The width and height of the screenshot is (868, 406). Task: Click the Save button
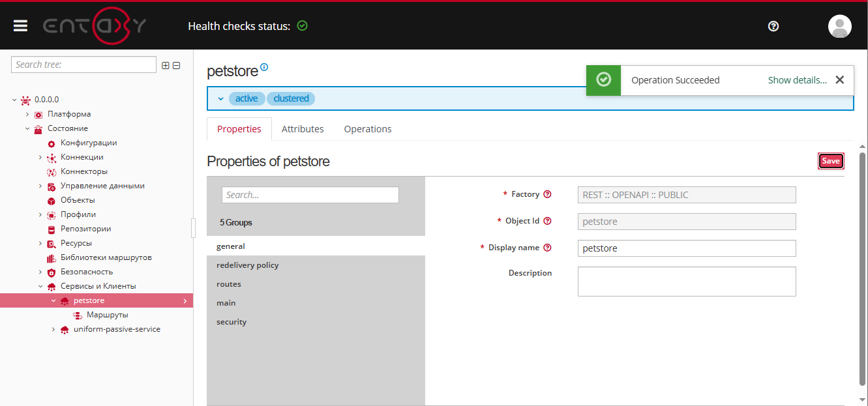click(x=831, y=161)
